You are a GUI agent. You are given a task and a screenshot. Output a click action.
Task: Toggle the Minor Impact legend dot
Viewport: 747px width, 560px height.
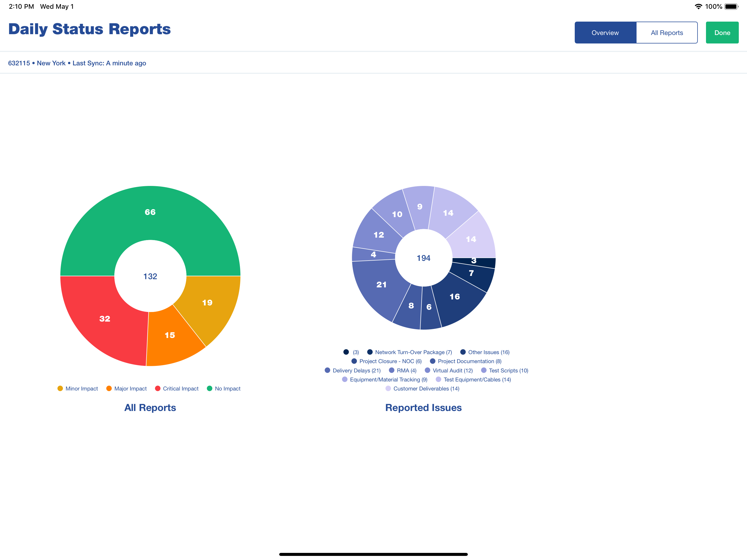click(60, 389)
